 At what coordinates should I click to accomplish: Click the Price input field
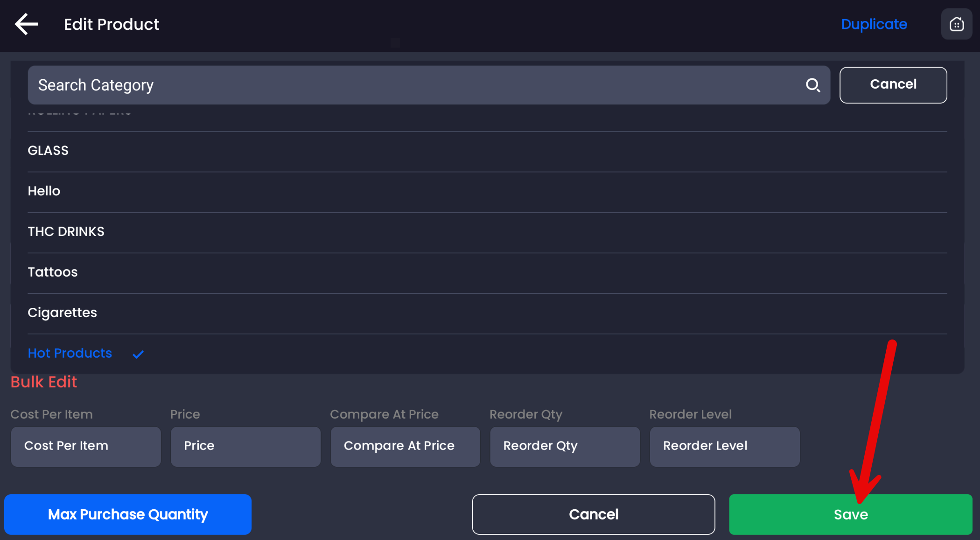(x=245, y=446)
